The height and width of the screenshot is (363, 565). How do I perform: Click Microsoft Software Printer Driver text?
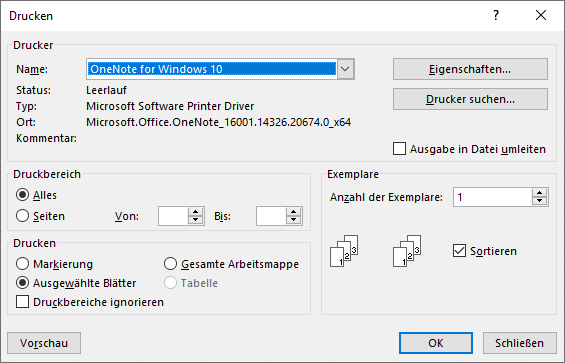point(170,106)
